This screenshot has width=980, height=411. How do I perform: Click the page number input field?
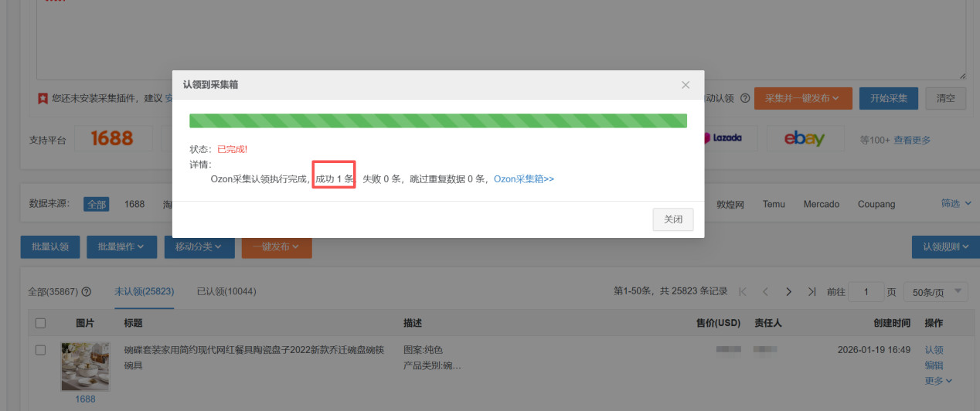click(866, 292)
